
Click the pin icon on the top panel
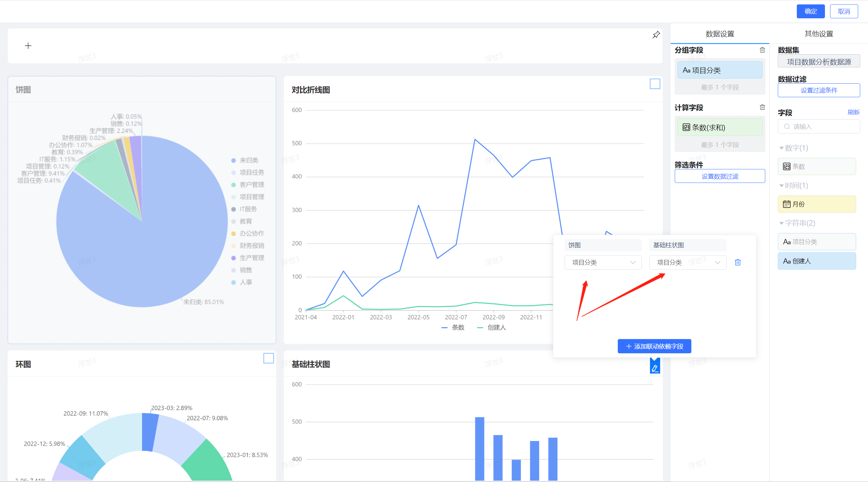click(656, 35)
